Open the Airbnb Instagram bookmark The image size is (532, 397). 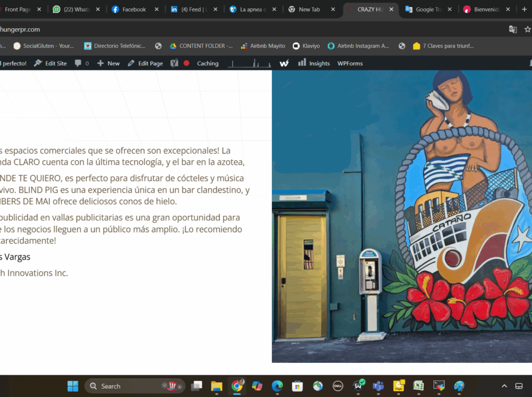tap(358, 46)
